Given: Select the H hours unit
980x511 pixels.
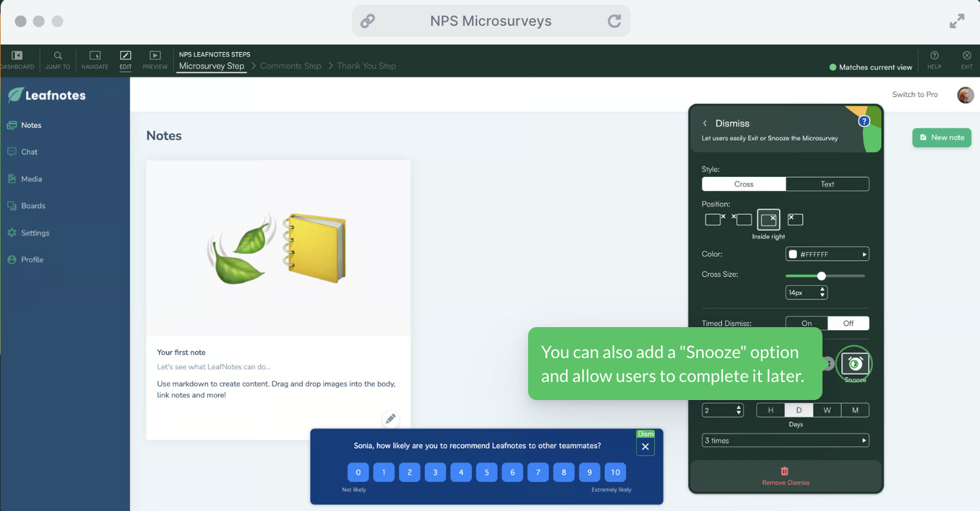Looking at the screenshot, I should click(x=770, y=410).
